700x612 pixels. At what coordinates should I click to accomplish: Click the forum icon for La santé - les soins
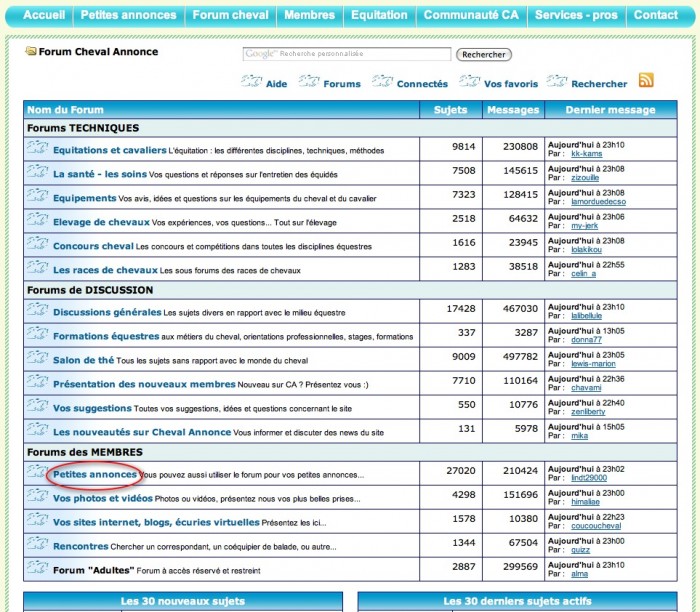point(37,171)
